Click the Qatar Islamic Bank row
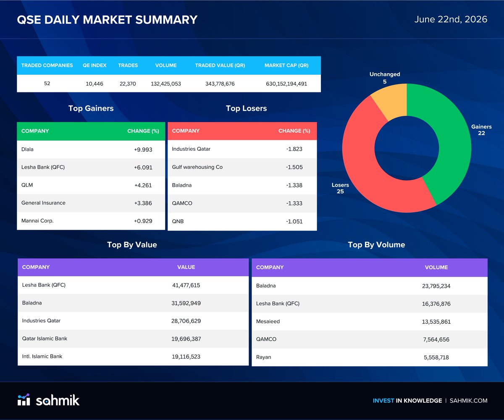The image size is (504, 420). point(133,339)
